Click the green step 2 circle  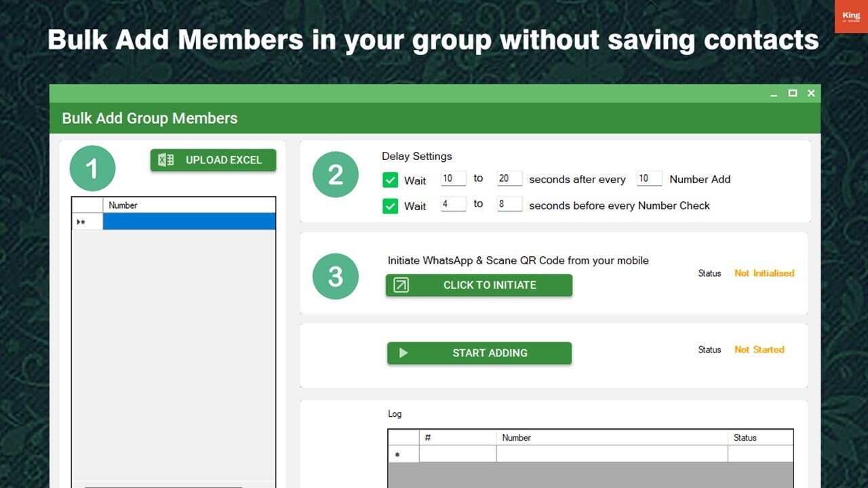[x=335, y=175]
